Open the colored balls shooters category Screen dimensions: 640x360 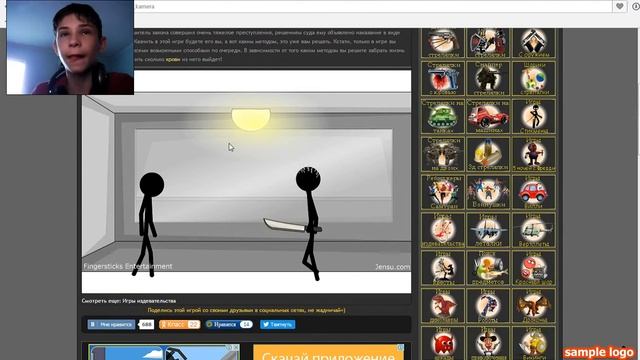(x=534, y=79)
